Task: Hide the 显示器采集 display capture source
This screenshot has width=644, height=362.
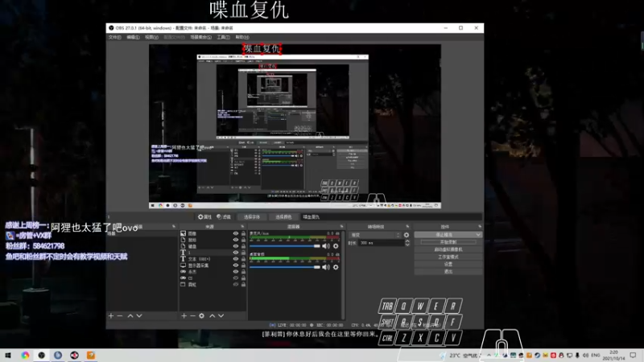Action: [x=236, y=265]
